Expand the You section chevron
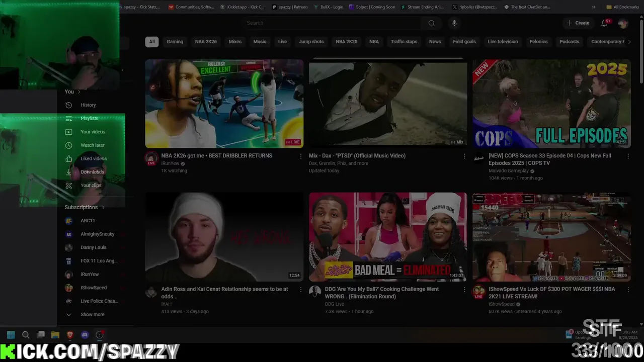The width and height of the screenshot is (644, 362). click(x=79, y=92)
